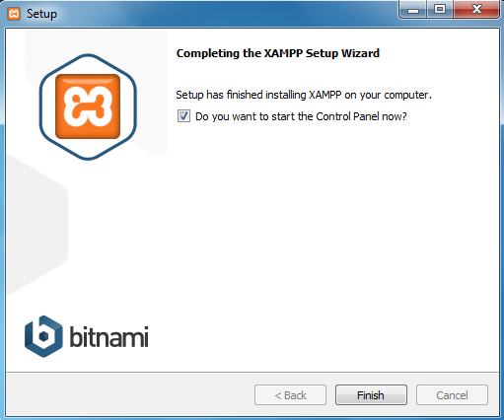Viewport: 504px width, 420px height.
Task: Click the empty white area of the wizard page
Action: (x=328, y=246)
